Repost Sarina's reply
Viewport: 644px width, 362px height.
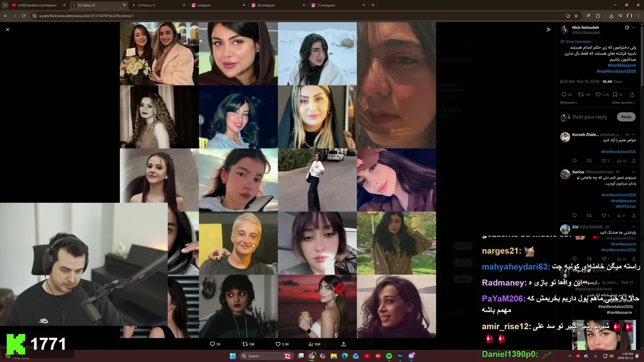pos(589,216)
